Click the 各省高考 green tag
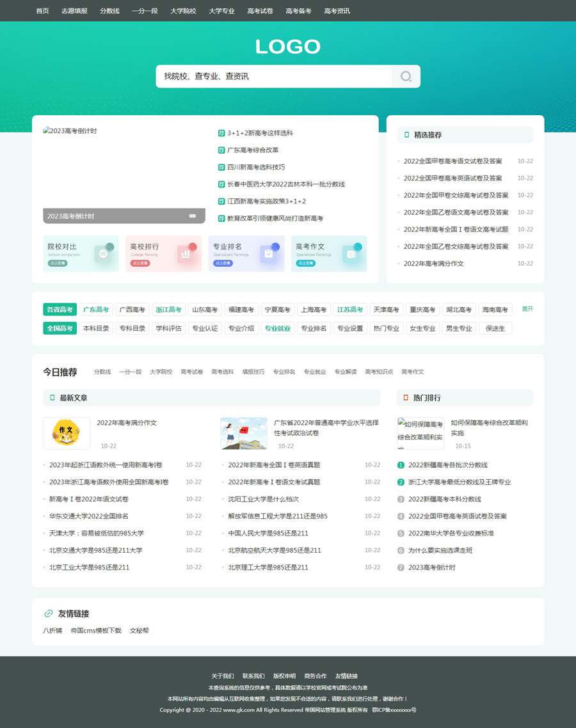576x728 pixels. [x=60, y=310]
